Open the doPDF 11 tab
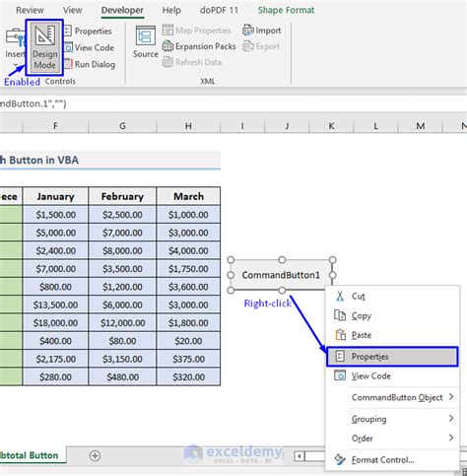This screenshot has height=476, width=467. (x=219, y=10)
